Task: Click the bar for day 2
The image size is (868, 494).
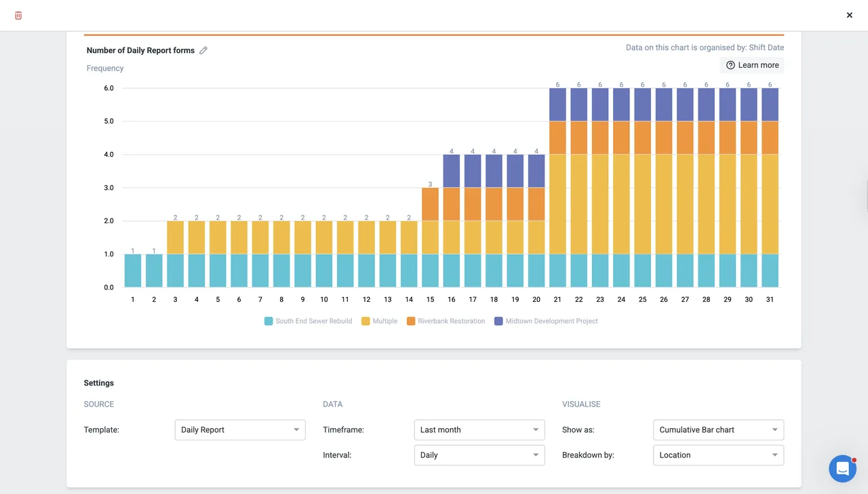Action: click(x=154, y=271)
